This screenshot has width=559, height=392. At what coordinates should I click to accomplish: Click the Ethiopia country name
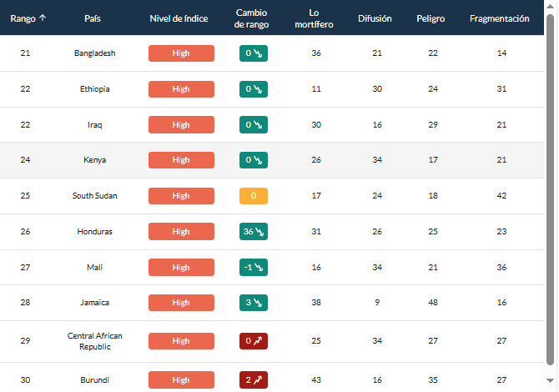[x=94, y=89]
